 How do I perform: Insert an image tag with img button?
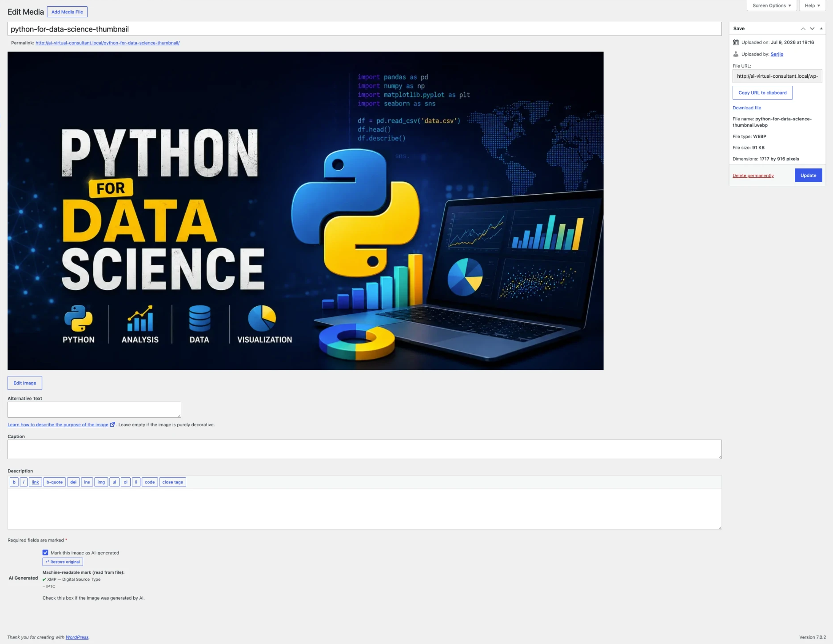(x=101, y=482)
